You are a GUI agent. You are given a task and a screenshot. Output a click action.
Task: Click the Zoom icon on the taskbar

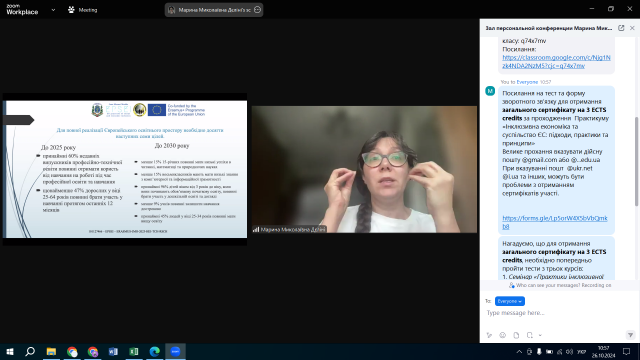(175, 351)
